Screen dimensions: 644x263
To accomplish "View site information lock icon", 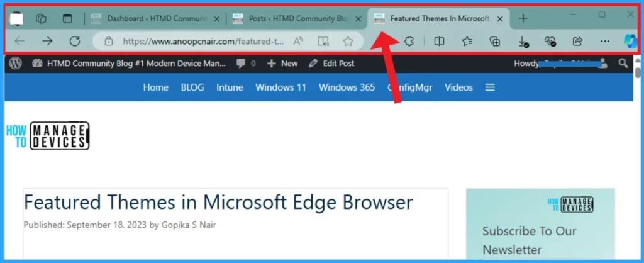I will tap(108, 41).
